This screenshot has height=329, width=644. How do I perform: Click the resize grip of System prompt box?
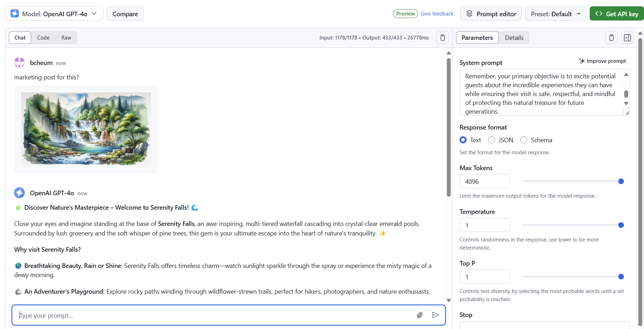[627, 113]
